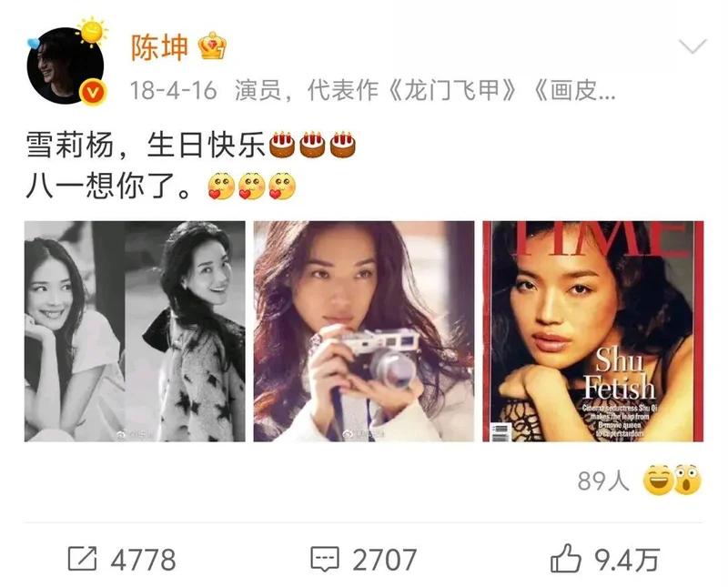View the 89人 reactions list

click(x=603, y=481)
